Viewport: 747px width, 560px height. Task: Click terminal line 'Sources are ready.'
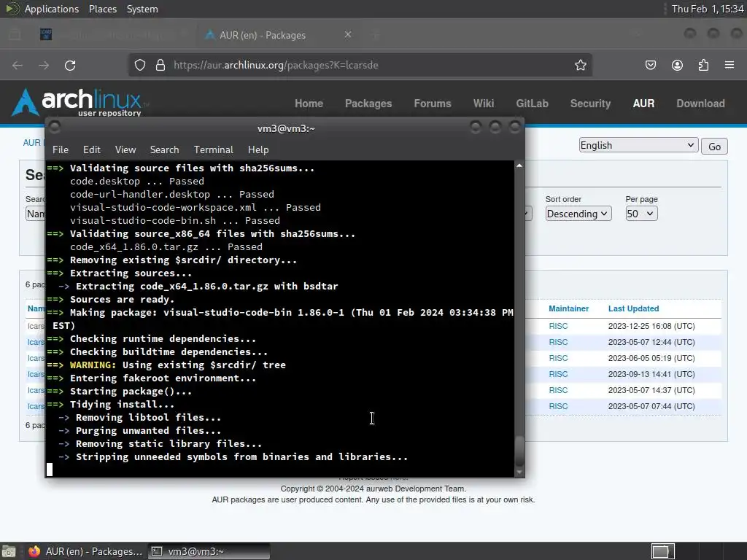(x=122, y=300)
